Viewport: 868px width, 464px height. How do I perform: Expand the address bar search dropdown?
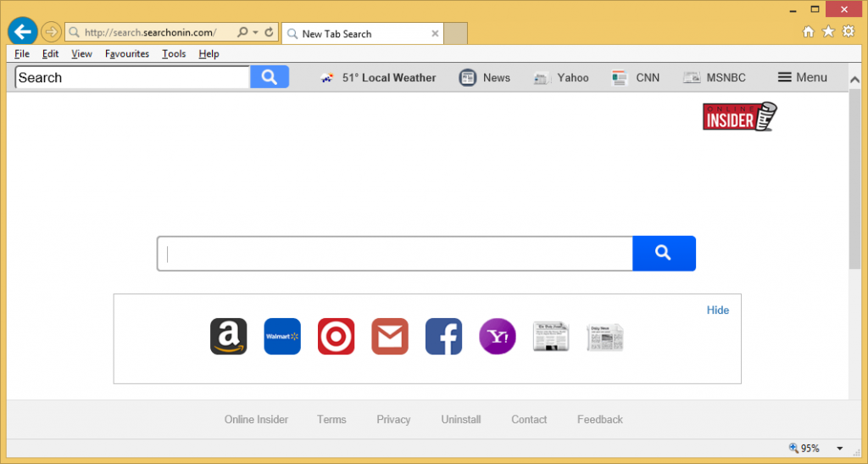253,33
